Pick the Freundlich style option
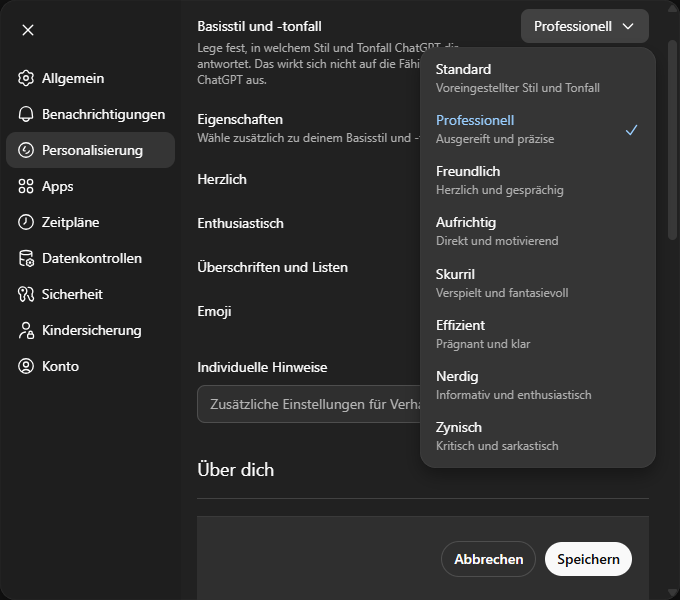The width and height of the screenshot is (680, 600). point(538,181)
